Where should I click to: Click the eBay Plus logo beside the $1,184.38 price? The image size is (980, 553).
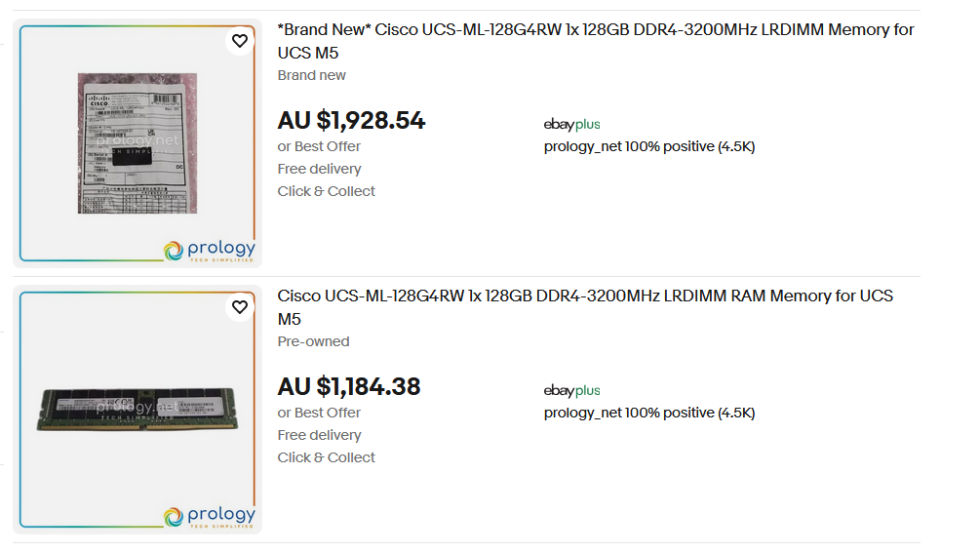pyautogui.click(x=571, y=390)
